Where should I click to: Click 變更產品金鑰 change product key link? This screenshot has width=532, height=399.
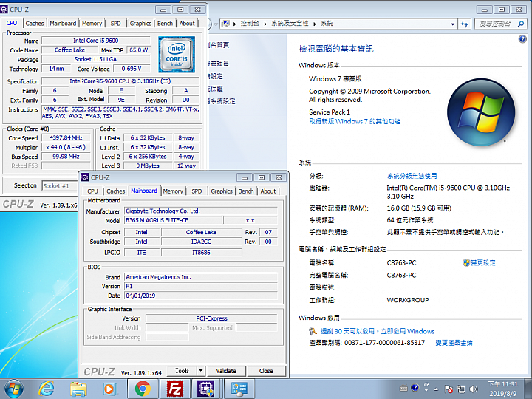click(x=454, y=343)
